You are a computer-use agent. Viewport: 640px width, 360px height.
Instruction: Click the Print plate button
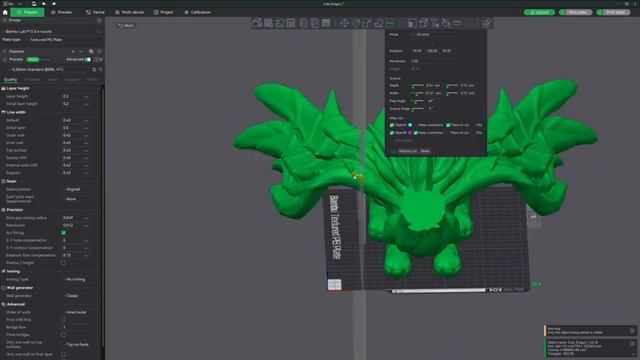pyautogui.click(x=613, y=12)
